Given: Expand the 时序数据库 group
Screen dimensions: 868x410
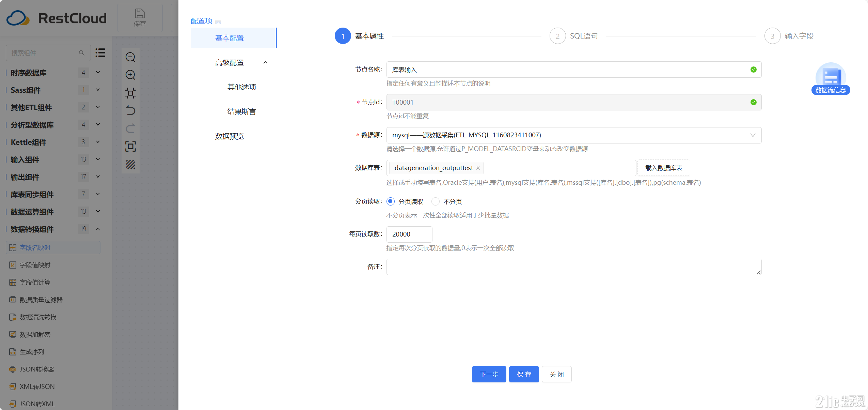Looking at the screenshot, I should [98, 72].
